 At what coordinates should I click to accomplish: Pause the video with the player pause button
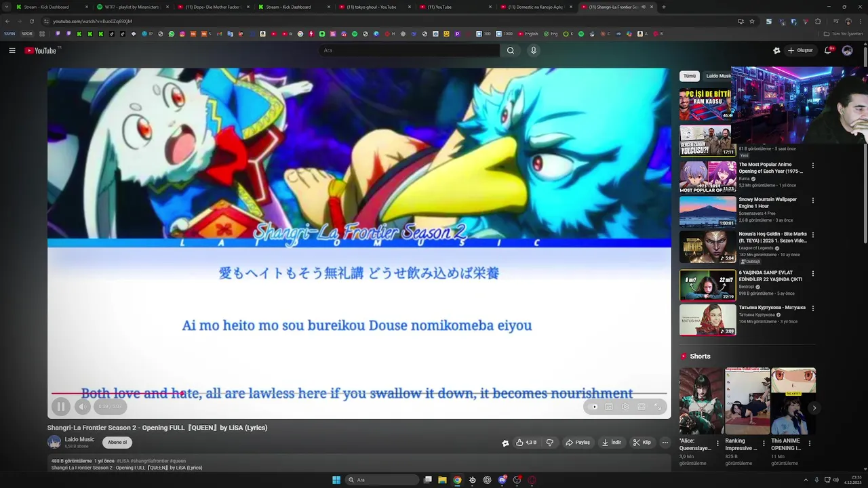tap(60, 407)
